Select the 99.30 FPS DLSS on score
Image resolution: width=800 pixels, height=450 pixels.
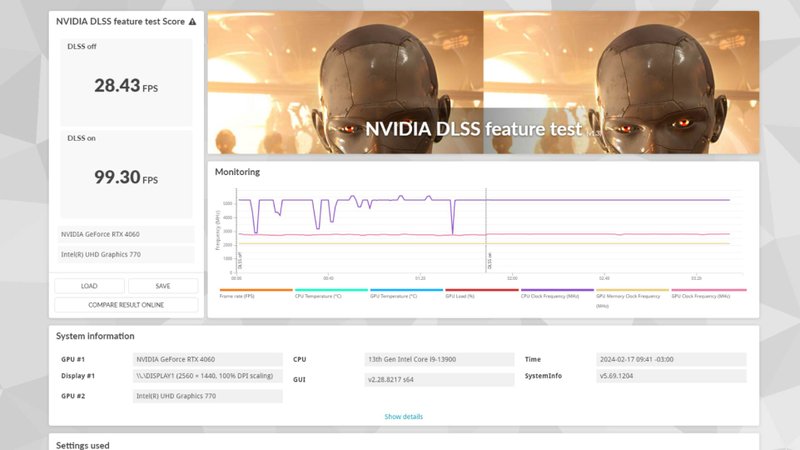pos(126,177)
